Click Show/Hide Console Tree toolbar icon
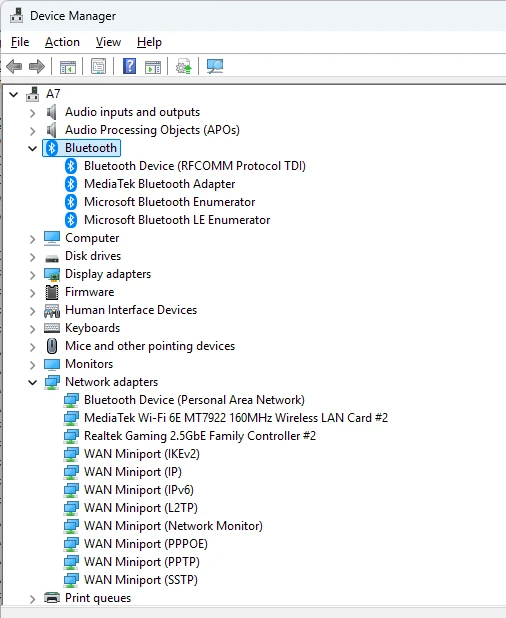Viewport: 506px width, 618px height. point(67,67)
